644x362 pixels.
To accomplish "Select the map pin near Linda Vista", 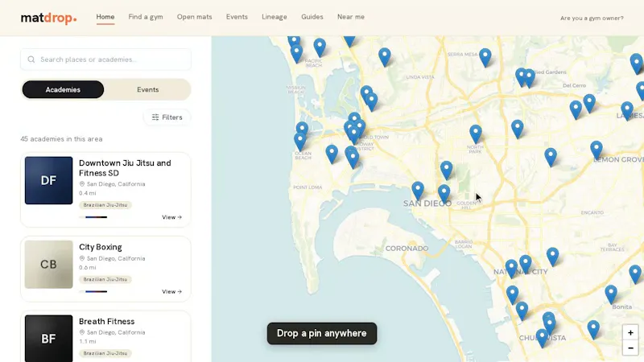I will pos(385,57).
